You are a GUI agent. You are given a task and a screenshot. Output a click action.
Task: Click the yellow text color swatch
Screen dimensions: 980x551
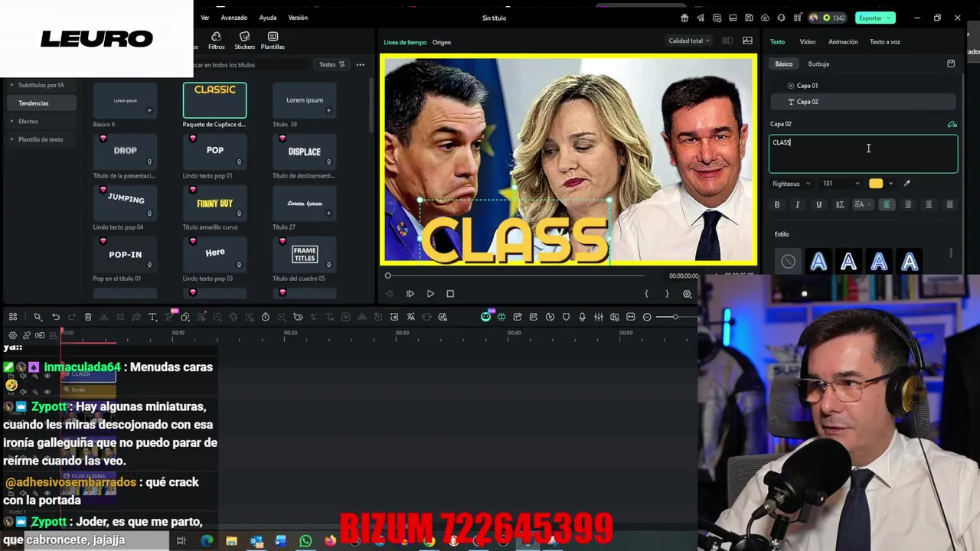point(876,184)
